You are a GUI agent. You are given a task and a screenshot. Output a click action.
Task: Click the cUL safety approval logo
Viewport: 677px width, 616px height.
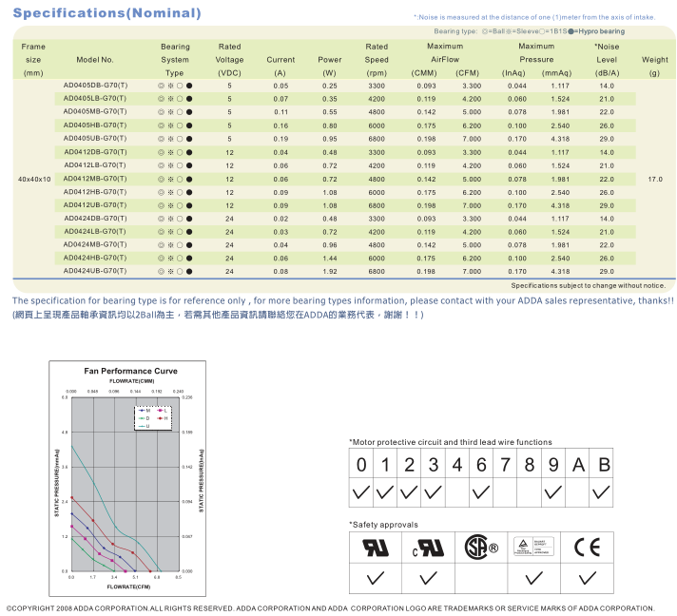tap(428, 548)
